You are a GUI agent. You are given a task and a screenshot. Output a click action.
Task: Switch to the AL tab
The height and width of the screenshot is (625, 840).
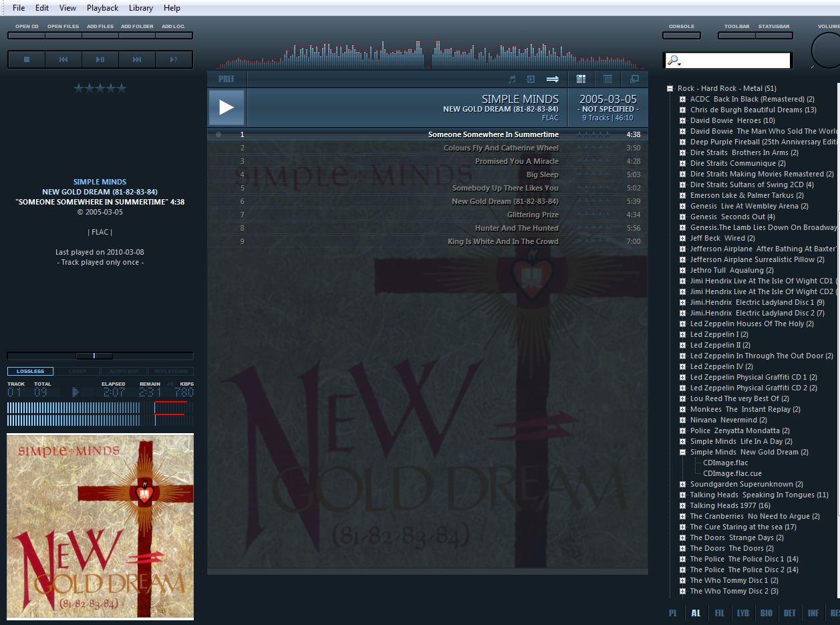pos(696,613)
